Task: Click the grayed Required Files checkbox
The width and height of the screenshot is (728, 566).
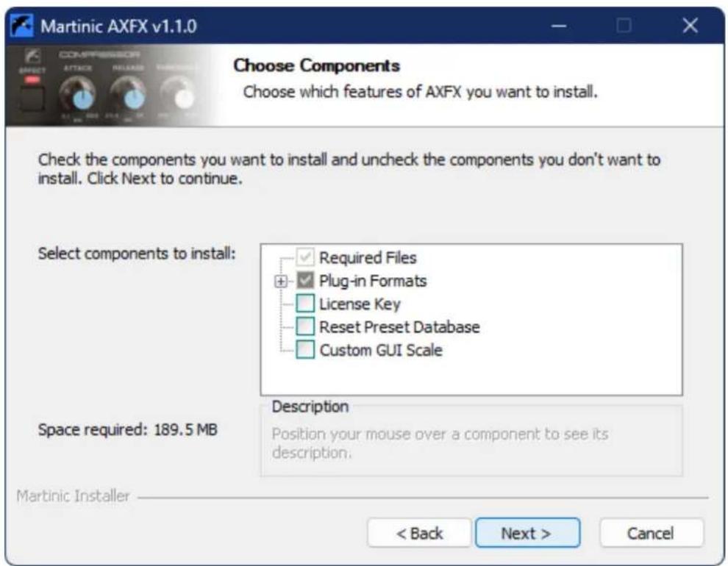Action: pyautogui.click(x=305, y=257)
